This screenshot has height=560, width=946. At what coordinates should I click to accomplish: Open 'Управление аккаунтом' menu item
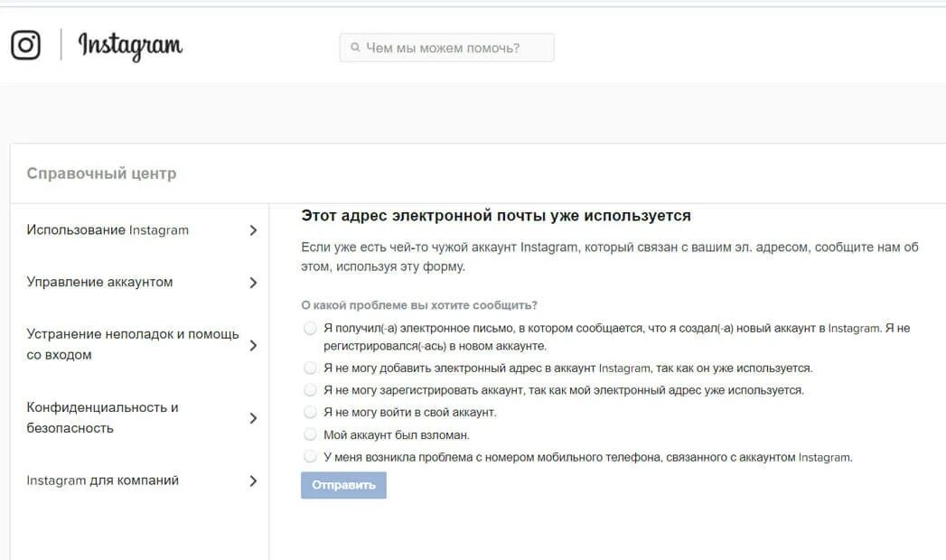click(99, 282)
